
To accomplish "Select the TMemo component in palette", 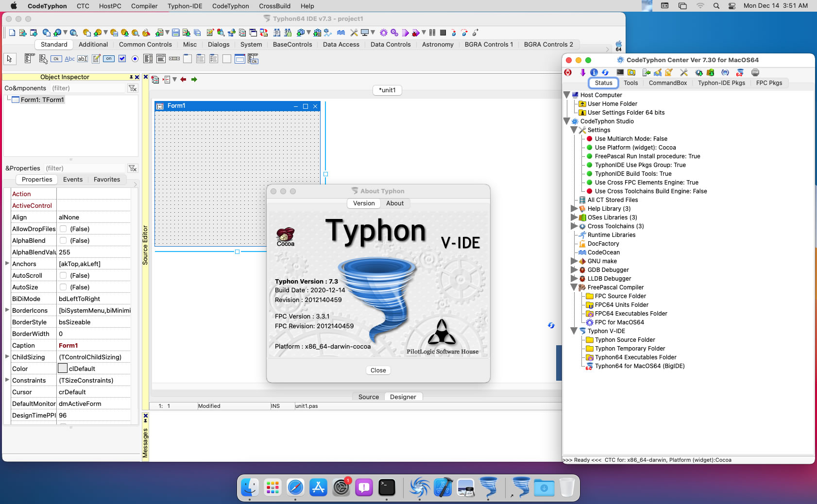I will pyautogui.click(x=96, y=59).
